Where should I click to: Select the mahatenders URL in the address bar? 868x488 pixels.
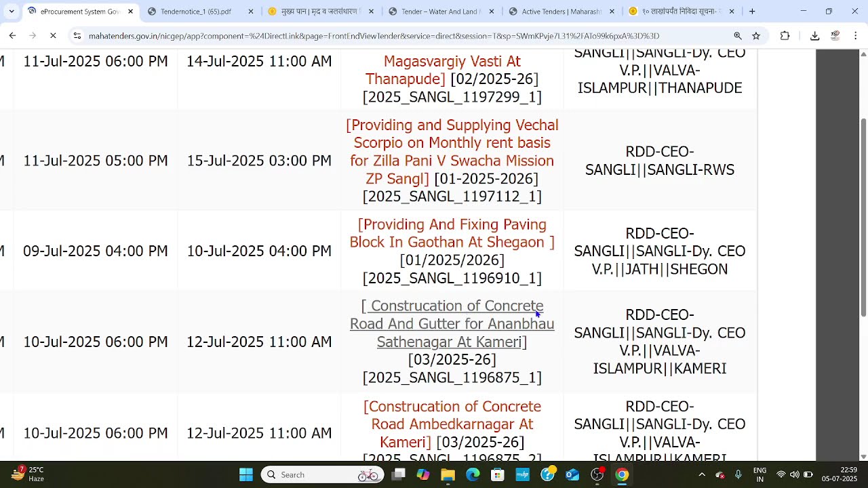pyautogui.click(x=374, y=36)
